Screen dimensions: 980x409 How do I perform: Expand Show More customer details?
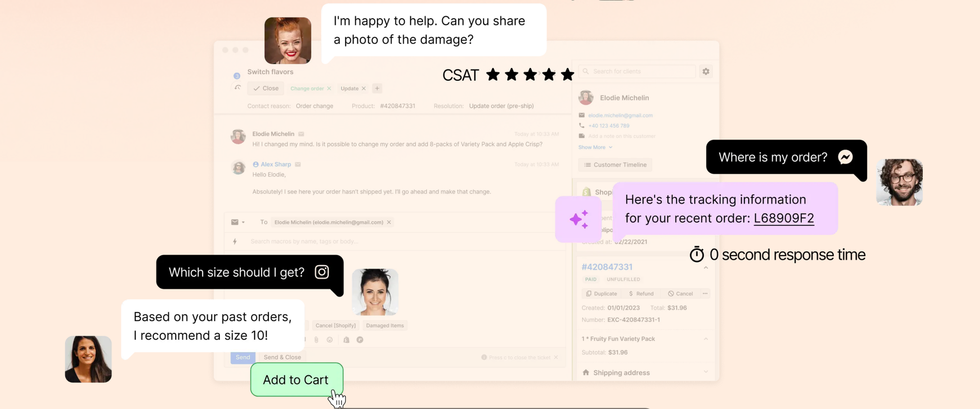pyautogui.click(x=595, y=147)
